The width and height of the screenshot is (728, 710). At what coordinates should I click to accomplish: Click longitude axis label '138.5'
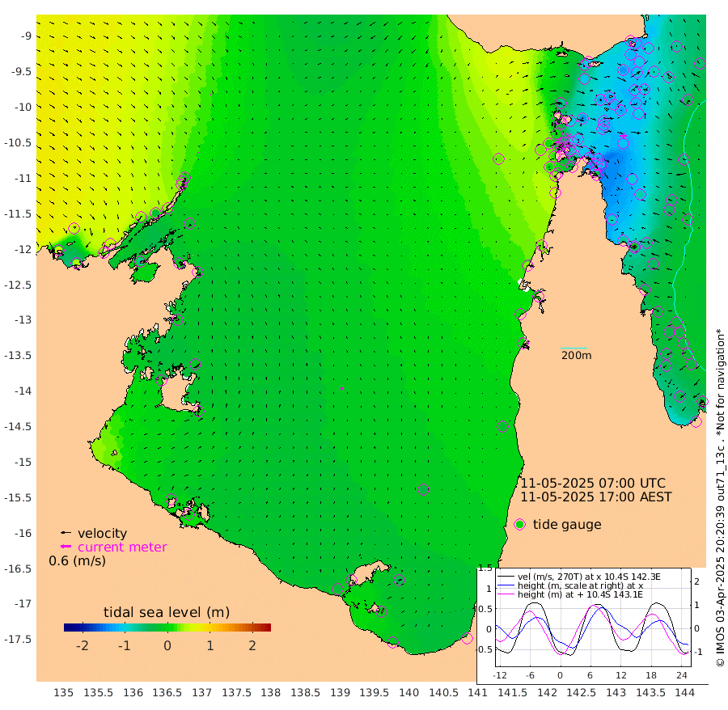305,693
